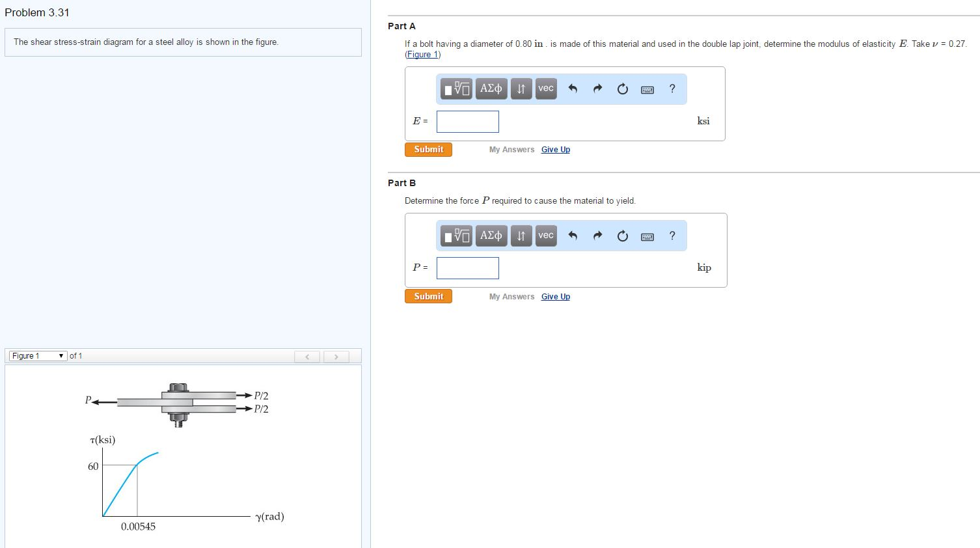
Task: Open math templates icon in Part B
Action: 457,235
